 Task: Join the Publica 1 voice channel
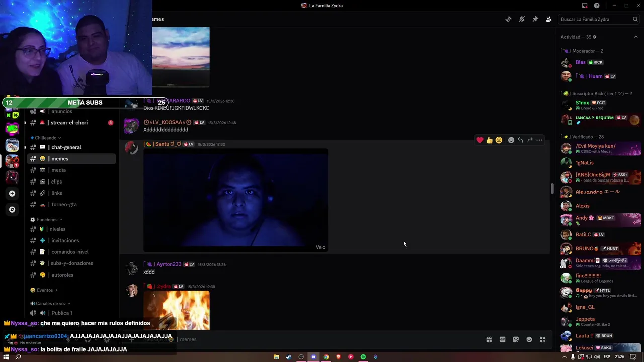72,313
